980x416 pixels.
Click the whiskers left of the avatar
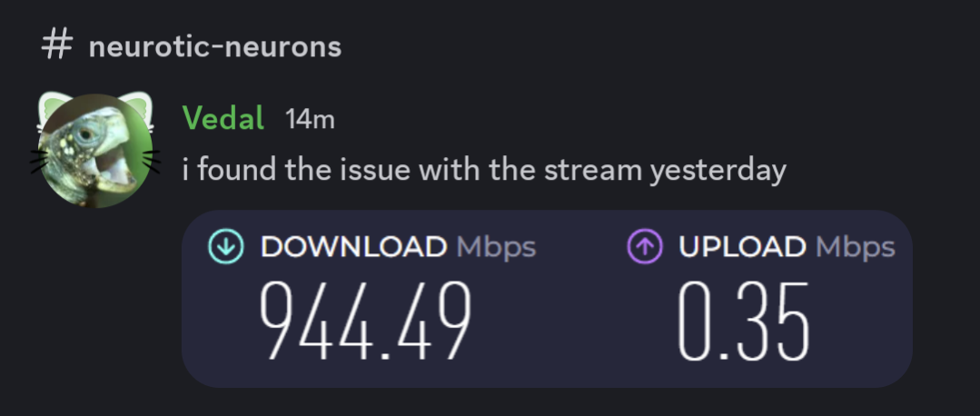click(x=40, y=162)
